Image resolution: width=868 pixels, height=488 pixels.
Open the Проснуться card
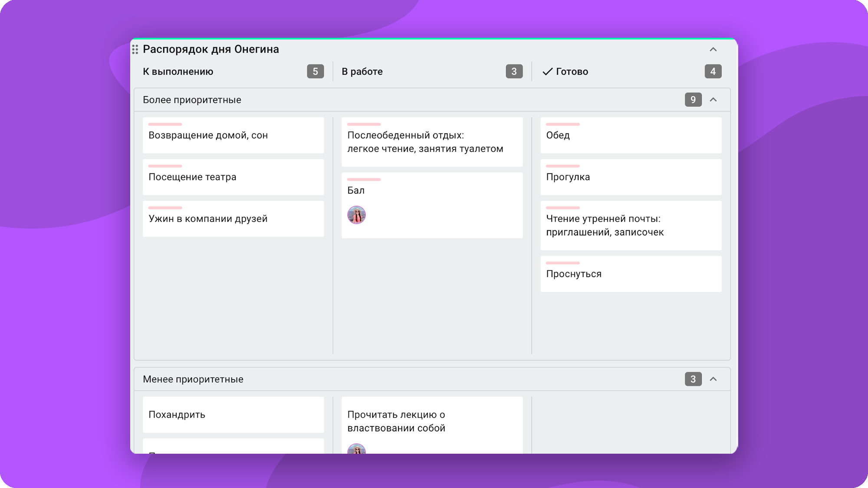point(631,274)
